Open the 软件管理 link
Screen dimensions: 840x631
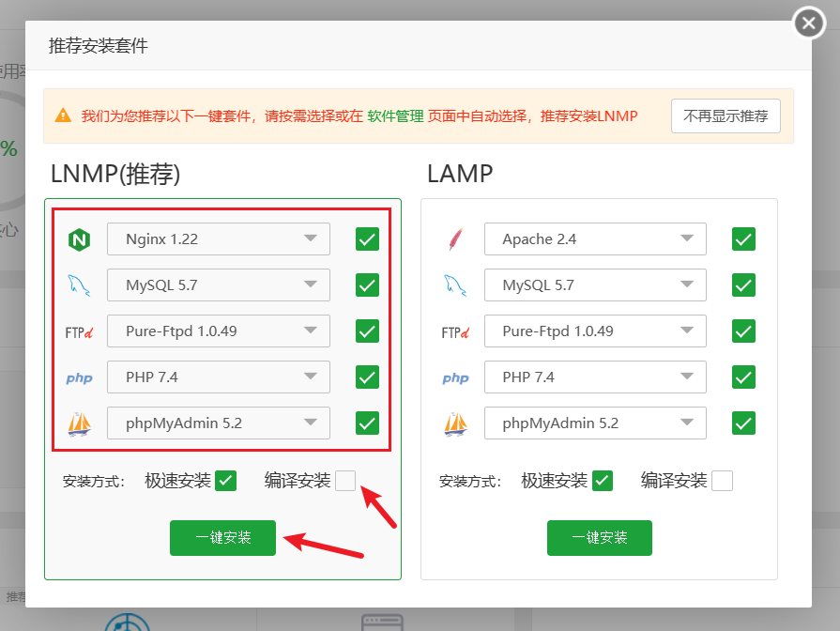coord(395,115)
